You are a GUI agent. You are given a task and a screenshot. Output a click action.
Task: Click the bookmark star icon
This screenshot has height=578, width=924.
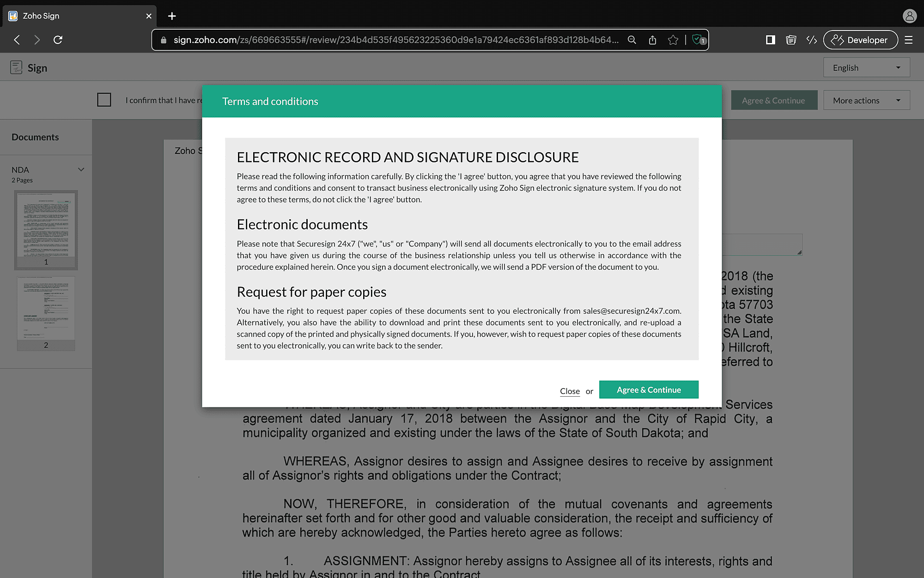click(673, 40)
